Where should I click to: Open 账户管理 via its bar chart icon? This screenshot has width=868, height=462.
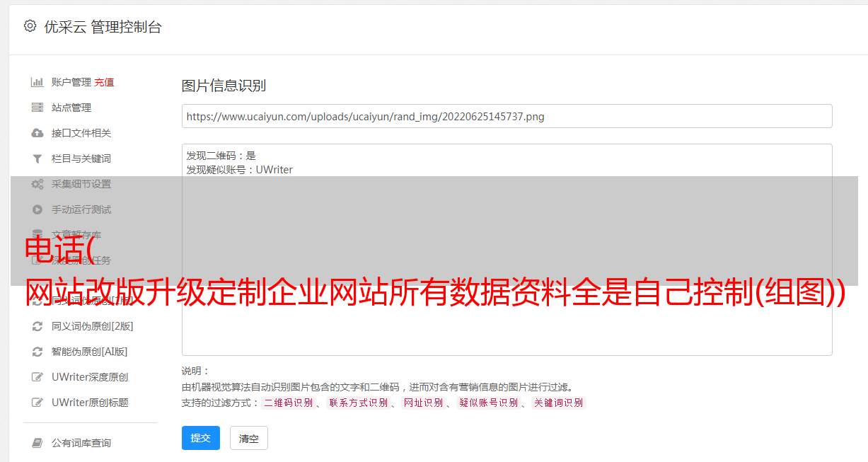tap(37, 82)
